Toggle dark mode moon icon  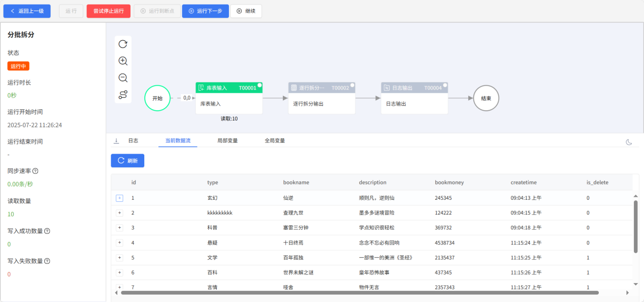click(x=629, y=142)
